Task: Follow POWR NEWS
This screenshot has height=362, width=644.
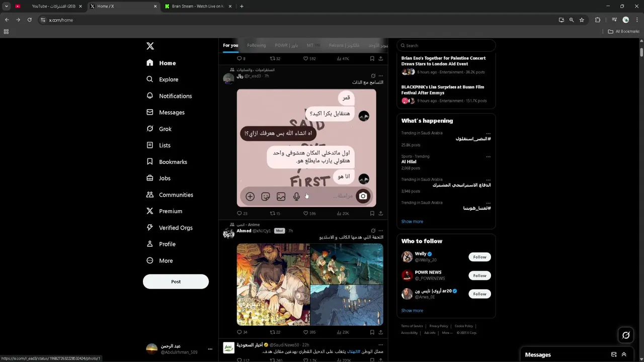Action: (479, 276)
